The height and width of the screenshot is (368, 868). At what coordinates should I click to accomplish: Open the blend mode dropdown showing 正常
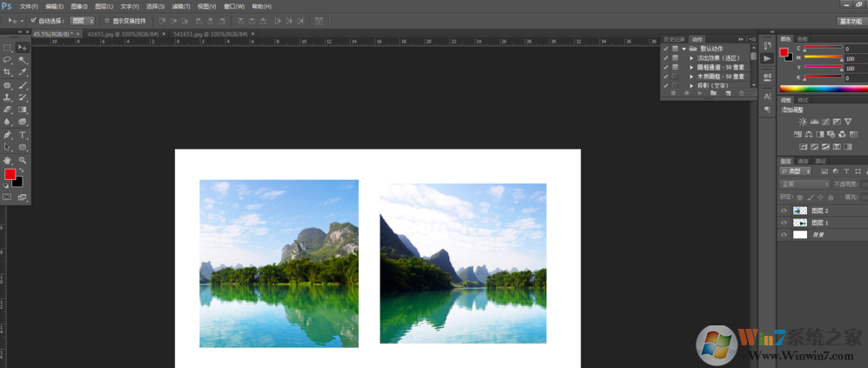804,184
